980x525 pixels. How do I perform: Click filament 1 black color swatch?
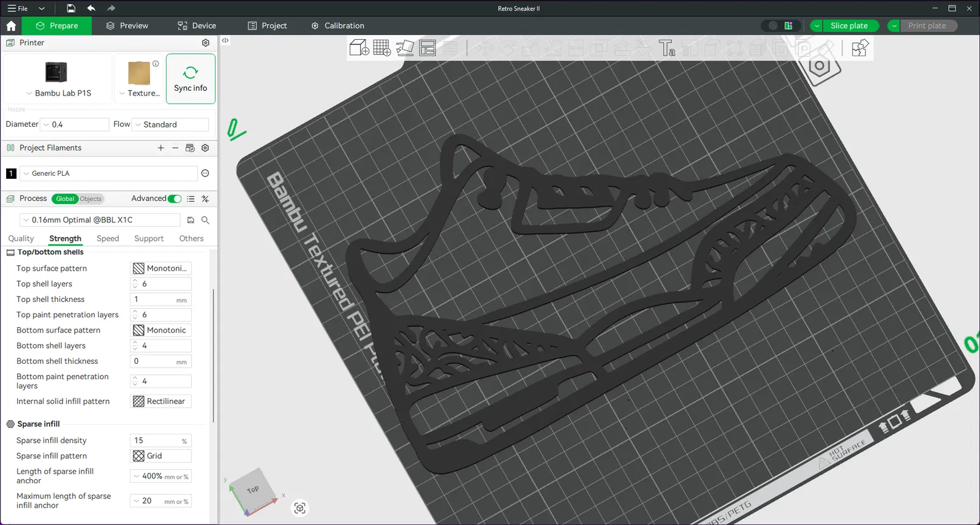(11, 173)
